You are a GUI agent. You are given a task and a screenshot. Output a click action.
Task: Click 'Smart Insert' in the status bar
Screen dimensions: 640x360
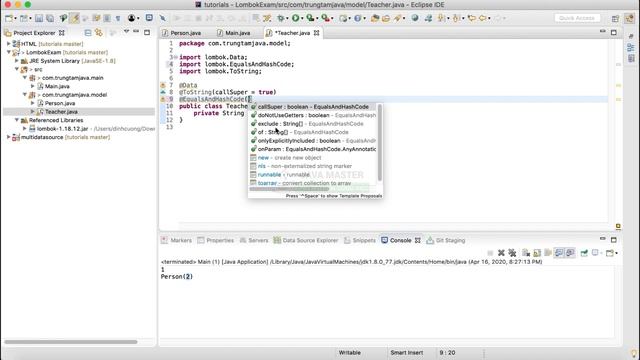[x=407, y=353]
